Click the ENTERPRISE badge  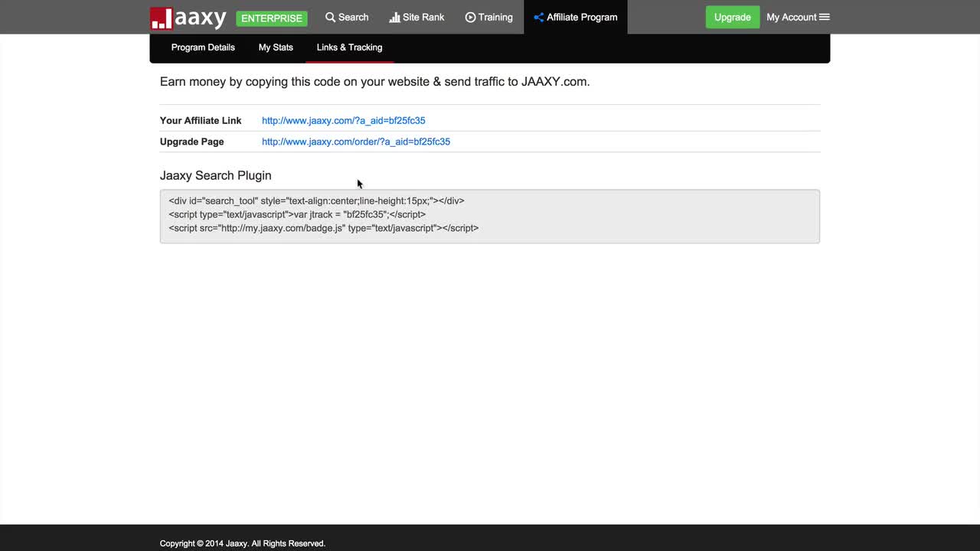[272, 18]
